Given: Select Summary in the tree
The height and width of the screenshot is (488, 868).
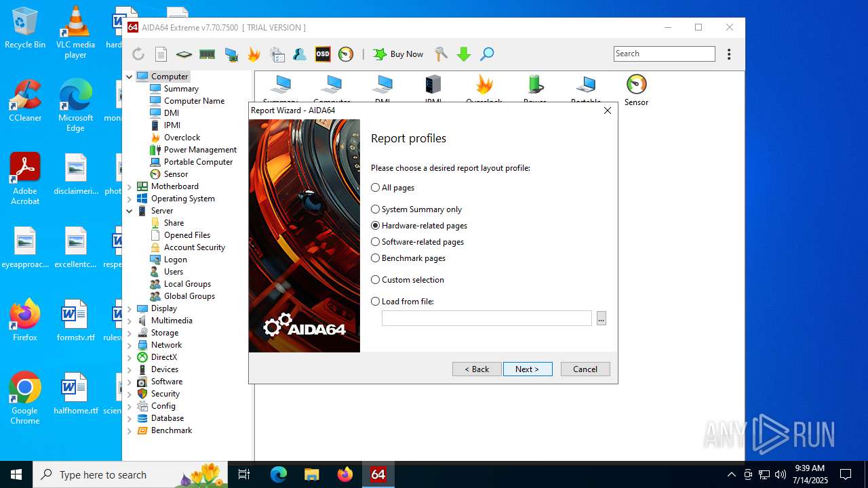Looking at the screenshot, I should pyautogui.click(x=181, y=89).
